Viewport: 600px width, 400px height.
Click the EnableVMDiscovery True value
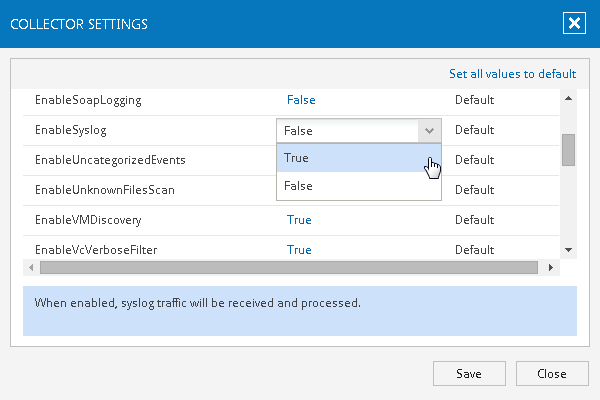(299, 220)
